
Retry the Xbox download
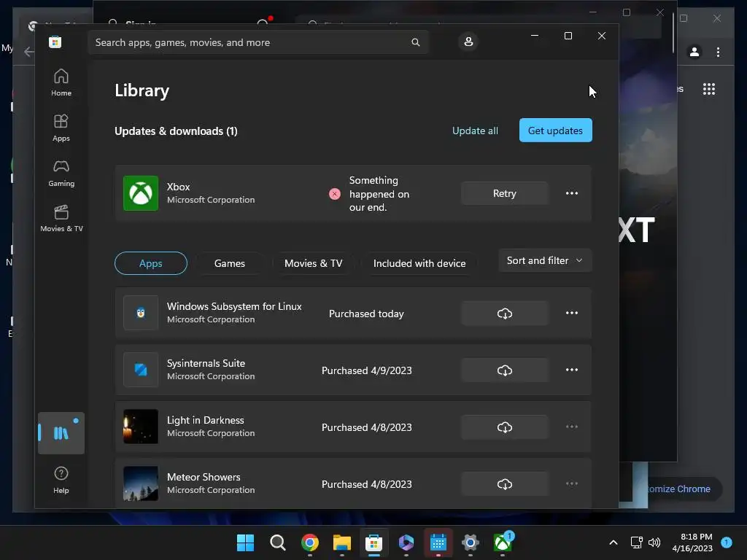click(505, 193)
